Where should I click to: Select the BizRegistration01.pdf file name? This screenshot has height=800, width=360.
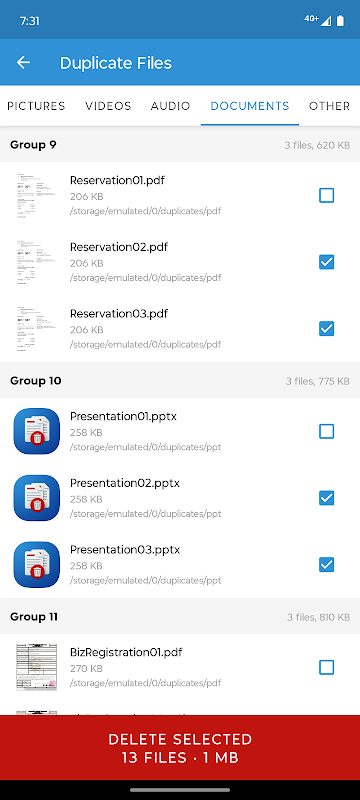[x=126, y=652]
